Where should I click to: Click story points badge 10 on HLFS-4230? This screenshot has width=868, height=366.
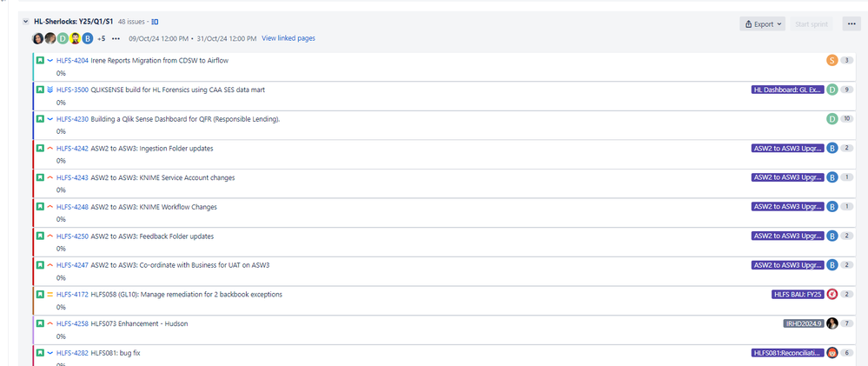pos(847,118)
